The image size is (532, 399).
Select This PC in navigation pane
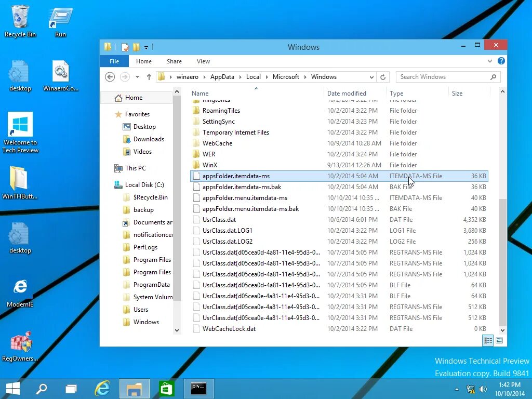click(x=136, y=168)
